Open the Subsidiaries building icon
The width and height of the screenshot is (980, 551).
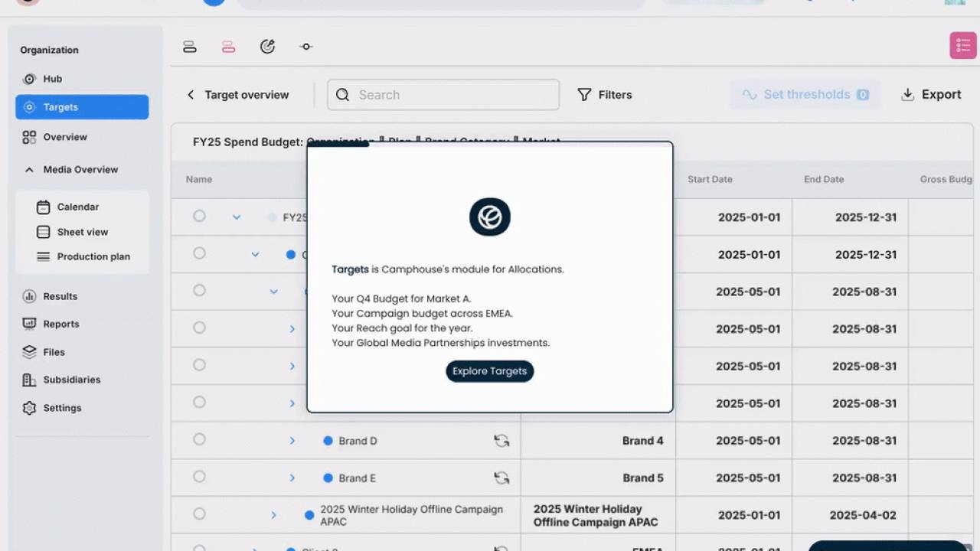coord(30,380)
